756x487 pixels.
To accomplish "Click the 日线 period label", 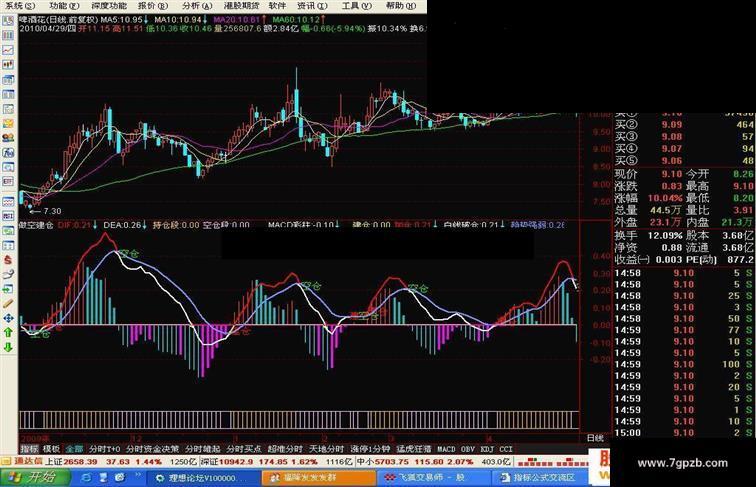I will pos(595,438).
